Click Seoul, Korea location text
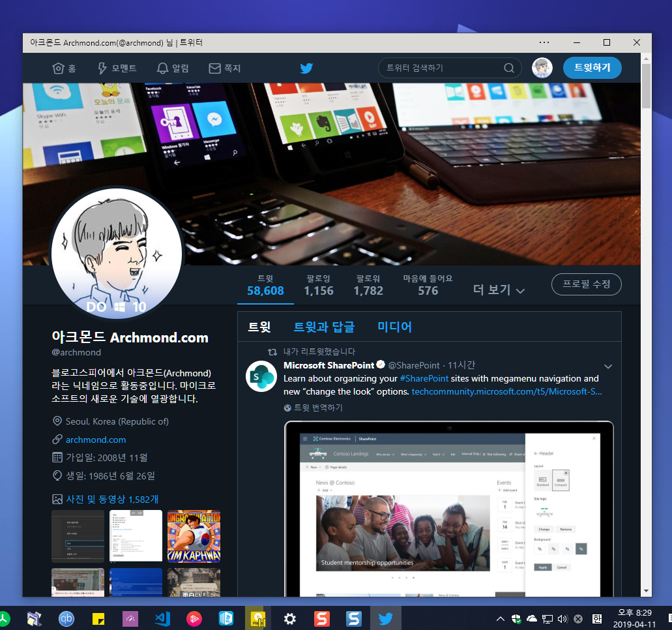This screenshot has height=630, width=672. click(x=117, y=421)
